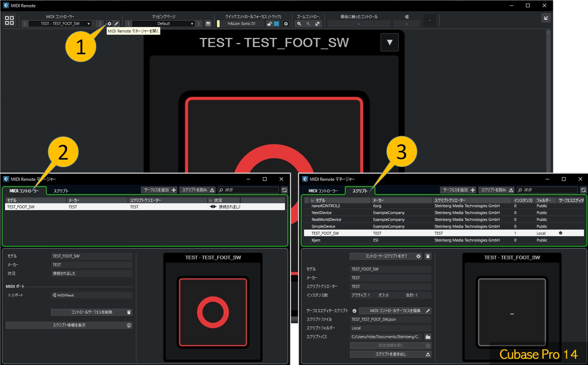Viewport: 588px width, 365px height.
Task: Select the nanoKONTROL2 script row
Action: (444, 206)
